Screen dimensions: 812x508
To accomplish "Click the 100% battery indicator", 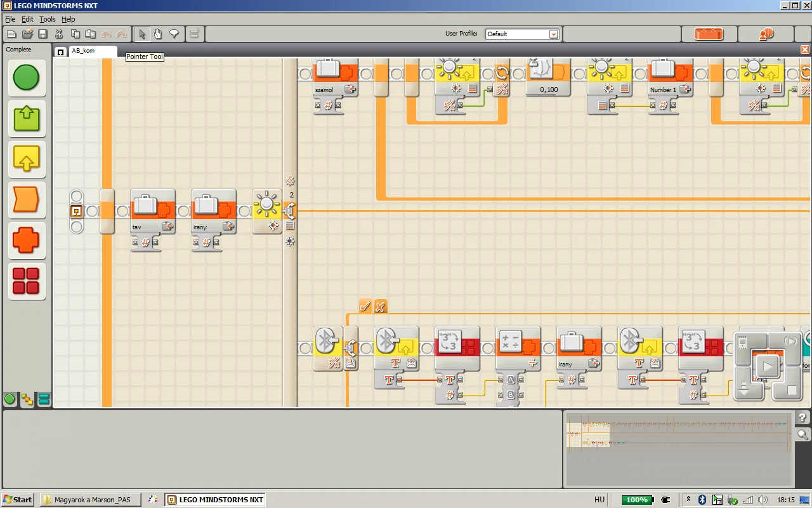I will tap(637, 500).
